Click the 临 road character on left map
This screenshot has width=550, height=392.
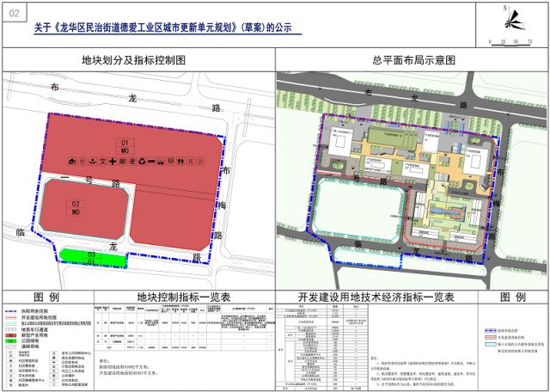pos(21,232)
